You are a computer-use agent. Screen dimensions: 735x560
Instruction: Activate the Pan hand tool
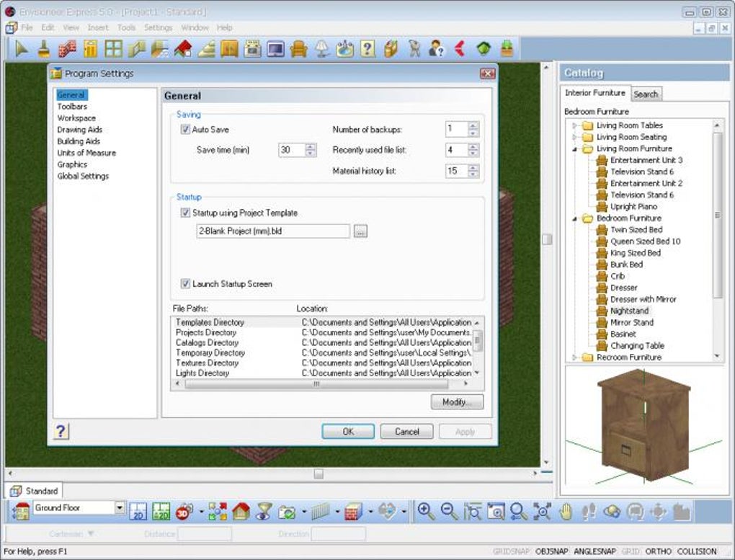click(566, 511)
